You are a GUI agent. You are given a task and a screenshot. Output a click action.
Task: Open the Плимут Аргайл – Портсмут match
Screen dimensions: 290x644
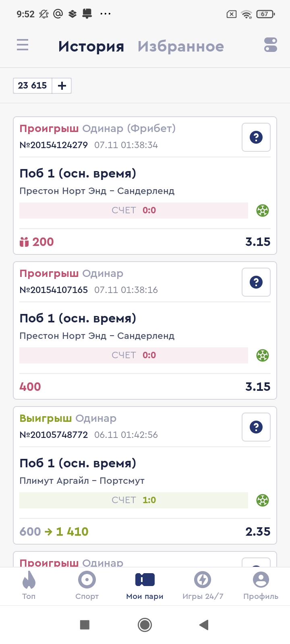click(x=82, y=481)
